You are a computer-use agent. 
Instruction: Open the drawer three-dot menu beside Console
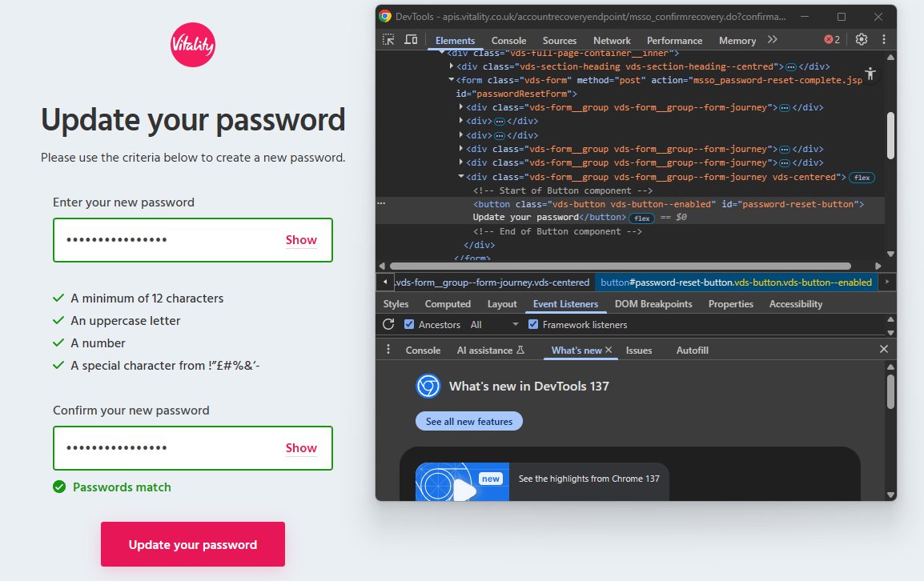tap(388, 350)
